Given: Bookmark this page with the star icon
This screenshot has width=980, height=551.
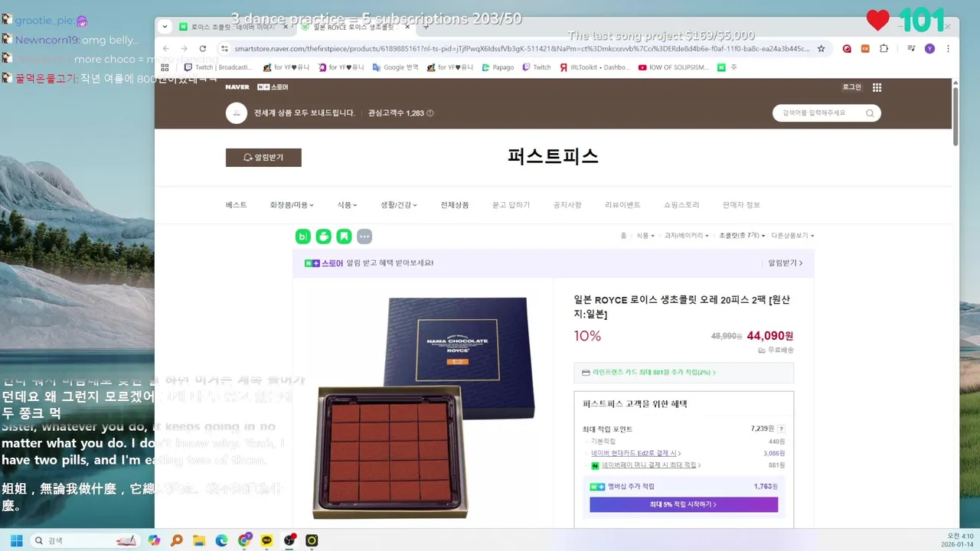Looking at the screenshot, I should 821,48.
